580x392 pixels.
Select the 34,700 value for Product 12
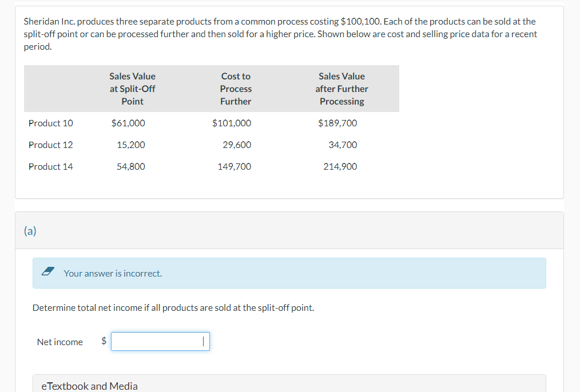pos(343,145)
